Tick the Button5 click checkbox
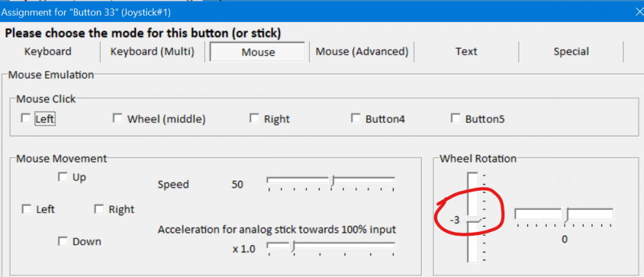The image size is (644, 277). [x=456, y=119]
